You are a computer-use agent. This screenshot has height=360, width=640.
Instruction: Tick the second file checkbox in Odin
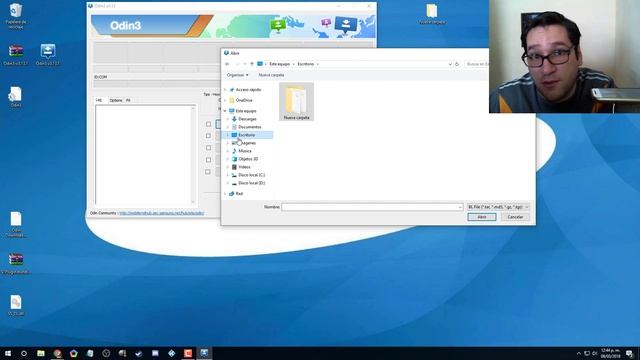point(208,136)
